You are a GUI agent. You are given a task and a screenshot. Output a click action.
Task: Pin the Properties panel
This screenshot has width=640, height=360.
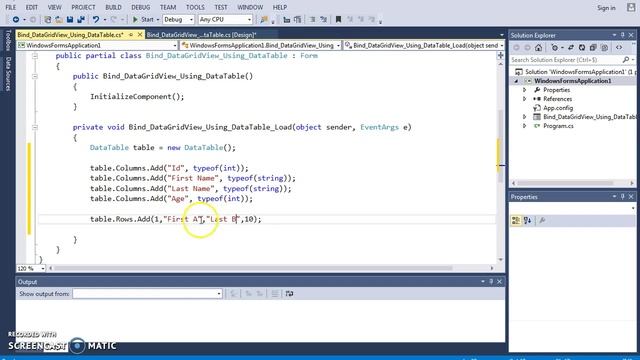(x=622, y=197)
